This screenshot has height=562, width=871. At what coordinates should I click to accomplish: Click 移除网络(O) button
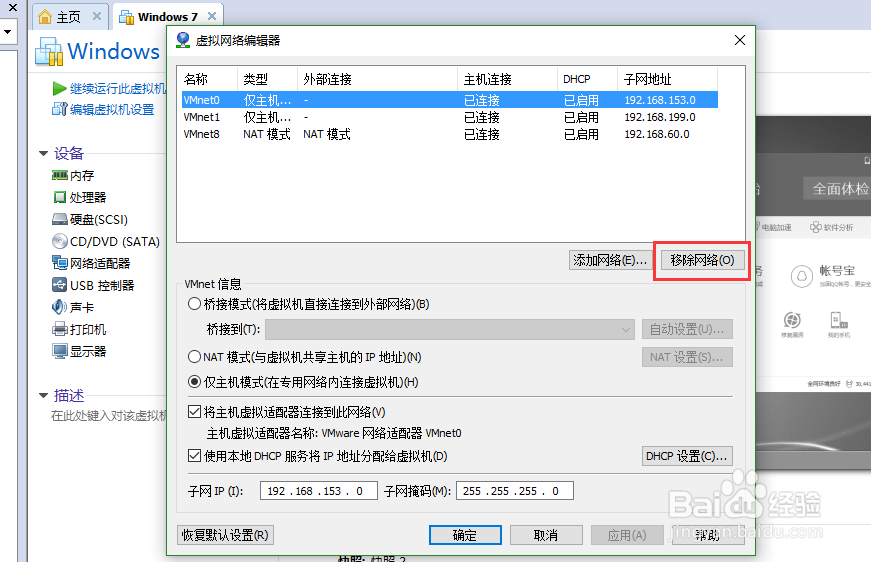(x=702, y=260)
